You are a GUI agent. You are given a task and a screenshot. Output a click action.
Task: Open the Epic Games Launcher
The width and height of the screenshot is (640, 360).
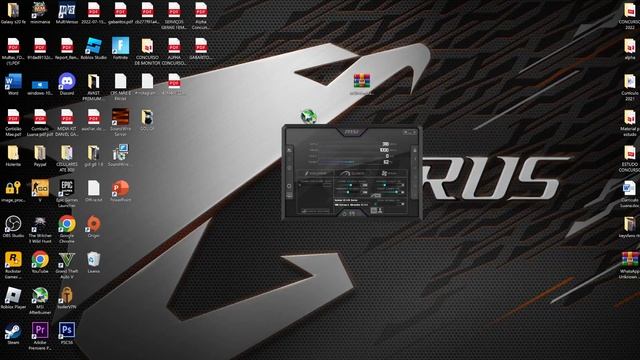coord(67,194)
